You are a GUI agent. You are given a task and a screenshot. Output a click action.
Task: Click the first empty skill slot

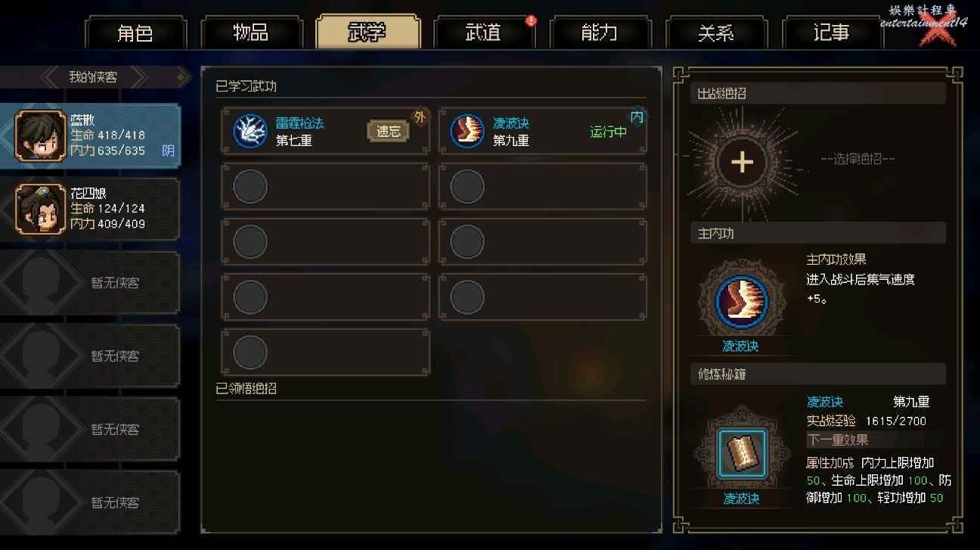pos(326,186)
